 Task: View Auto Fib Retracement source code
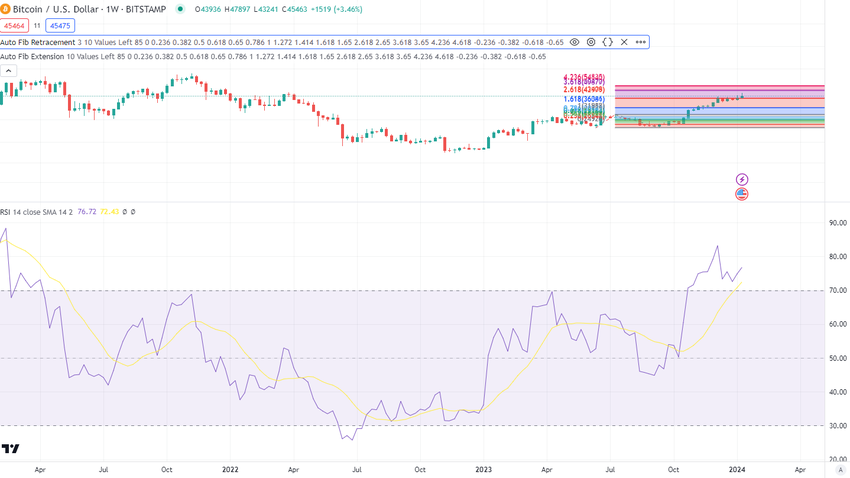pyautogui.click(x=608, y=42)
